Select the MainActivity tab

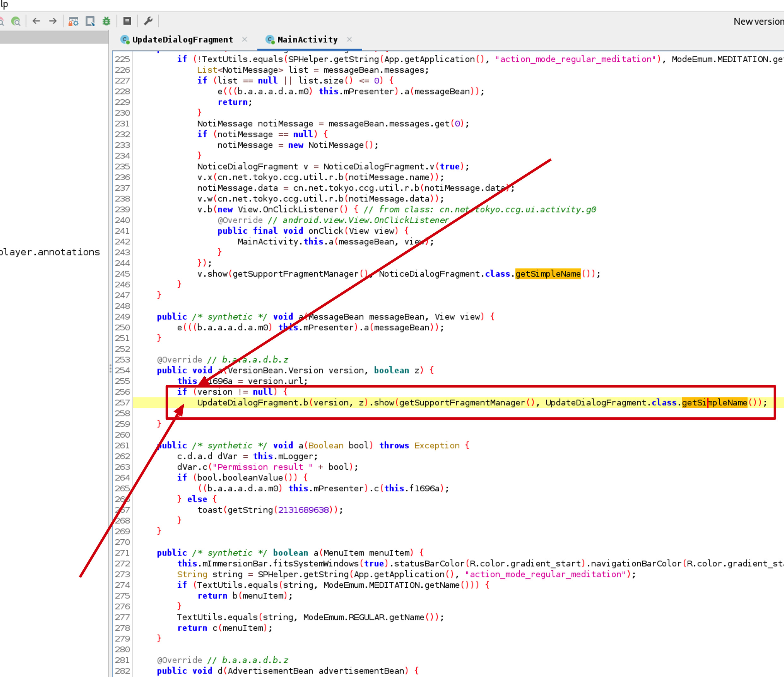(307, 39)
